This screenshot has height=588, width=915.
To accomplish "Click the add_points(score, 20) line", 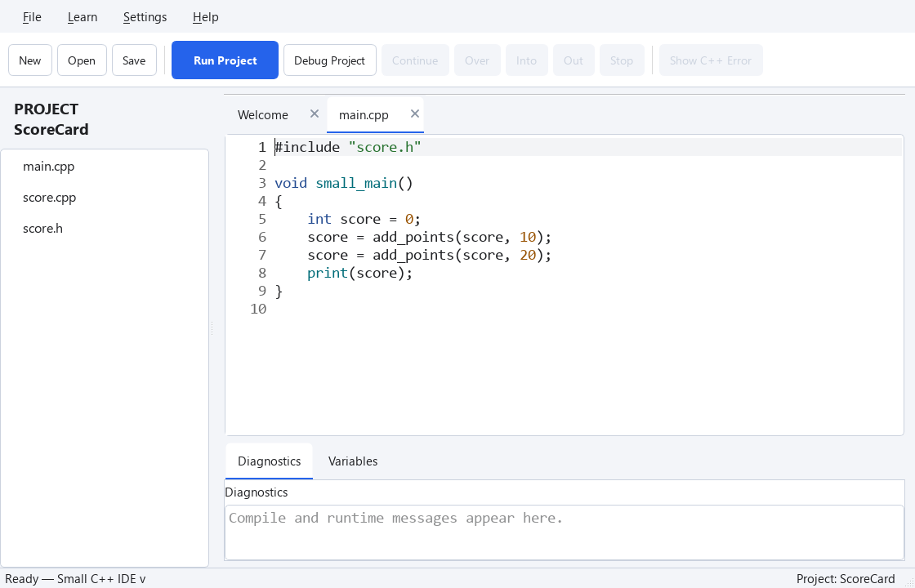I will pos(430,255).
